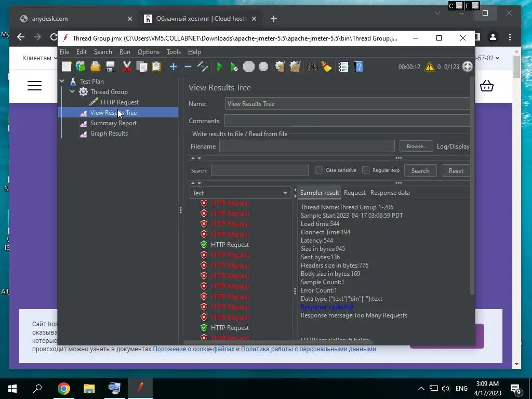Click the Clear results icon
The width and height of the screenshot is (532, 399).
[x=280, y=66]
